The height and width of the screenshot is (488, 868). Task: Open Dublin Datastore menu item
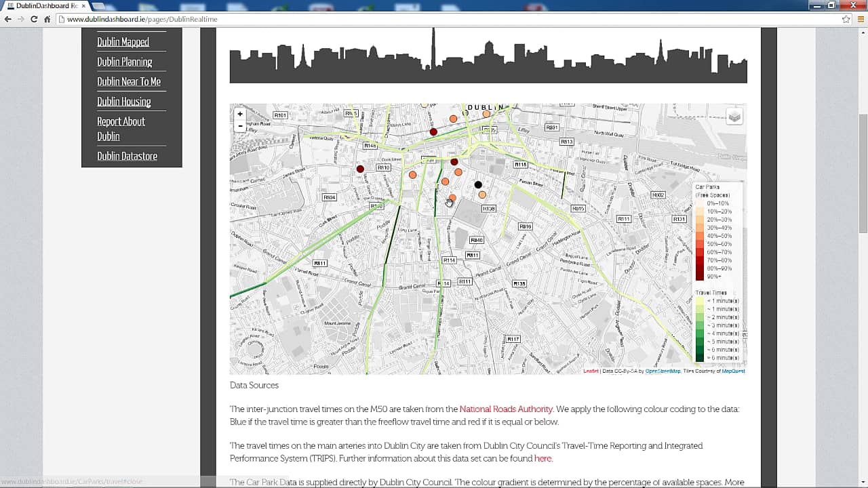pos(127,156)
